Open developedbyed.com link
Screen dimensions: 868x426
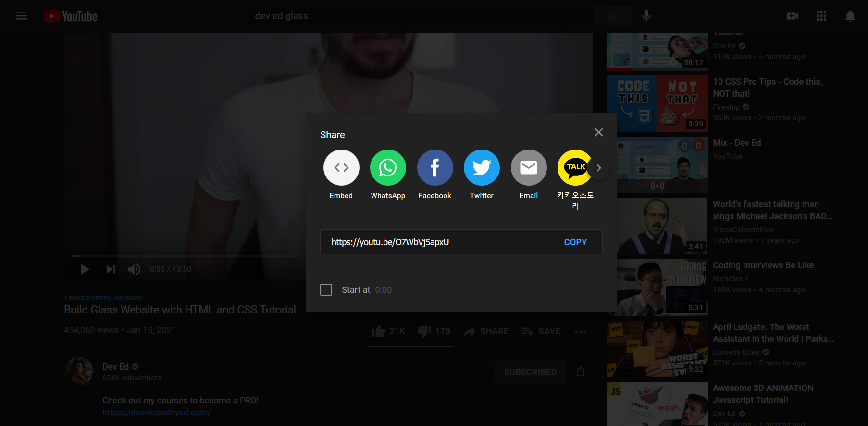pyautogui.click(x=157, y=413)
